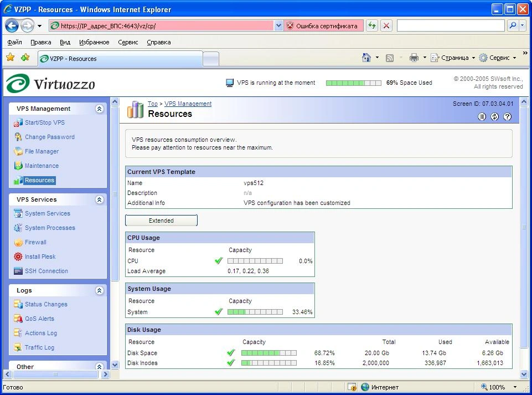Viewport: 532px width, 395px height.
Task: Click the refresh screen icon in page header
Action: [495, 117]
